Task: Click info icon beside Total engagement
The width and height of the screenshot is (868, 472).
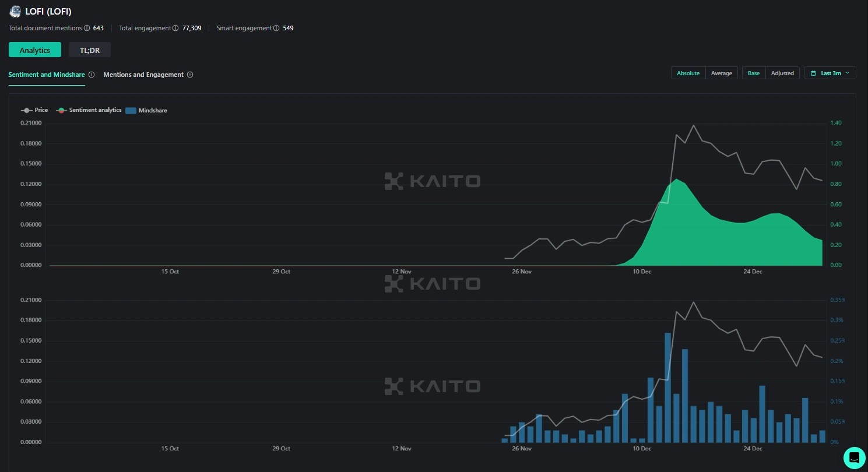Action: point(176,28)
